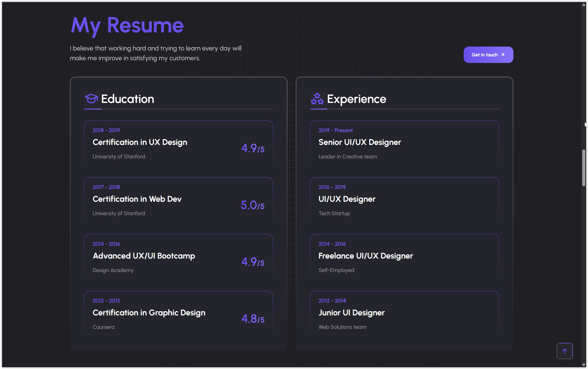Click the scroll-to-top arrow button
The width and height of the screenshot is (588, 369).
[564, 351]
